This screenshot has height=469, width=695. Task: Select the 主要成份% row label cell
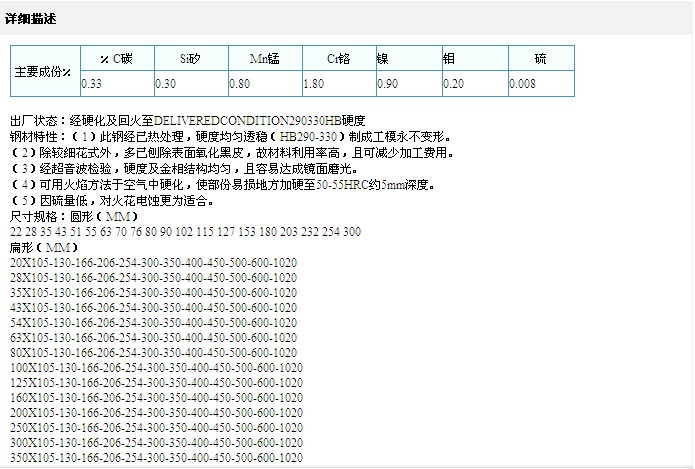click(44, 71)
